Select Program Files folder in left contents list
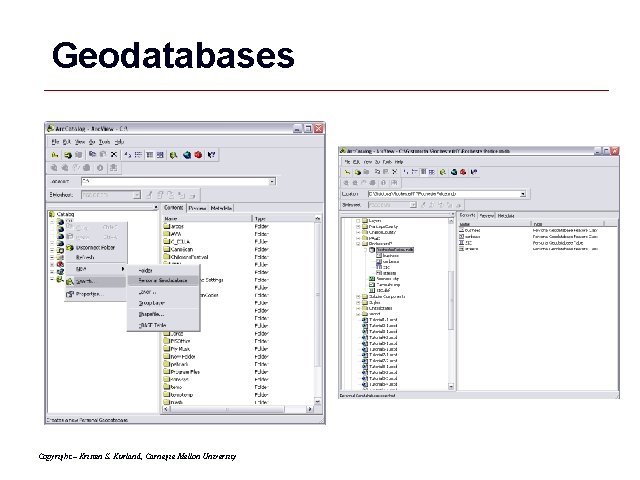This screenshot has height=480, width=640. (x=182, y=372)
